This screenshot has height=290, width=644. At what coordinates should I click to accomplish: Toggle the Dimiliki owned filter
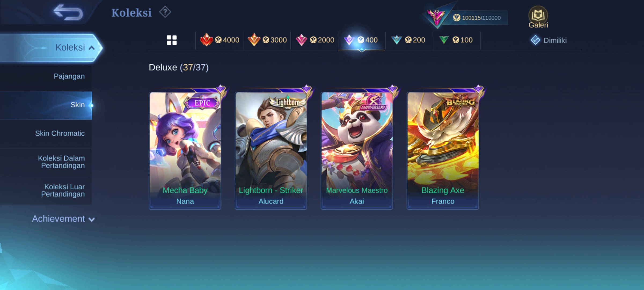pyautogui.click(x=548, y=40)
